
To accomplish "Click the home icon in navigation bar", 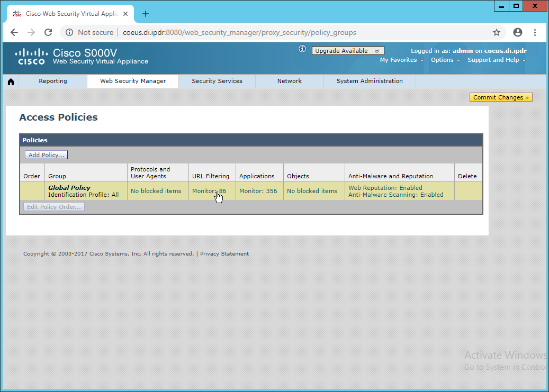I will pos(11,81).
